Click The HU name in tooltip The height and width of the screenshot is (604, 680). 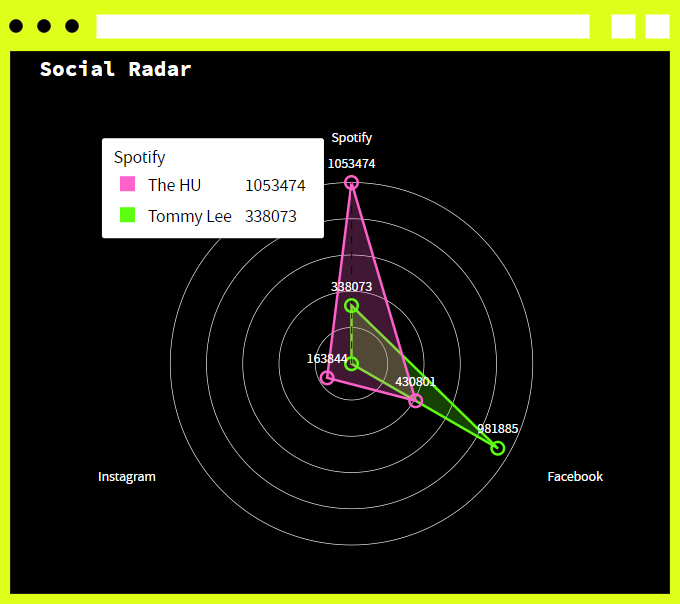pos(174,185)
